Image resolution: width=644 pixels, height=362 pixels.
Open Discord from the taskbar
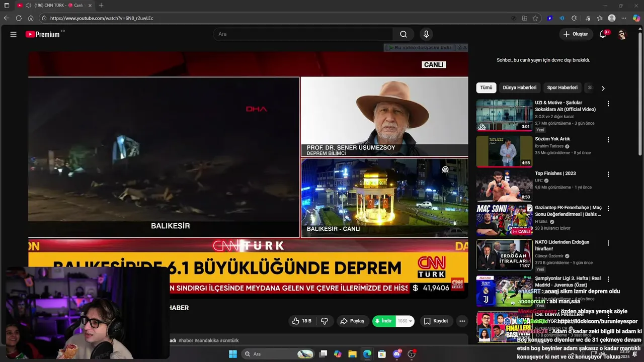pos(397,354)
